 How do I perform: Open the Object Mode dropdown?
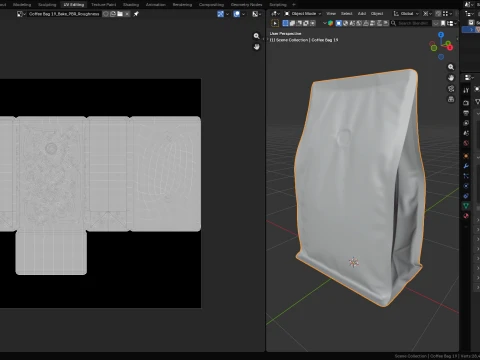click(303, 14)
